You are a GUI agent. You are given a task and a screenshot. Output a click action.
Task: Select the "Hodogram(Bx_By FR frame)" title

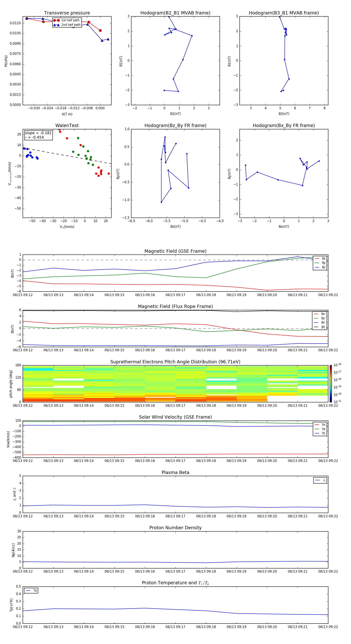click(284, 125)
